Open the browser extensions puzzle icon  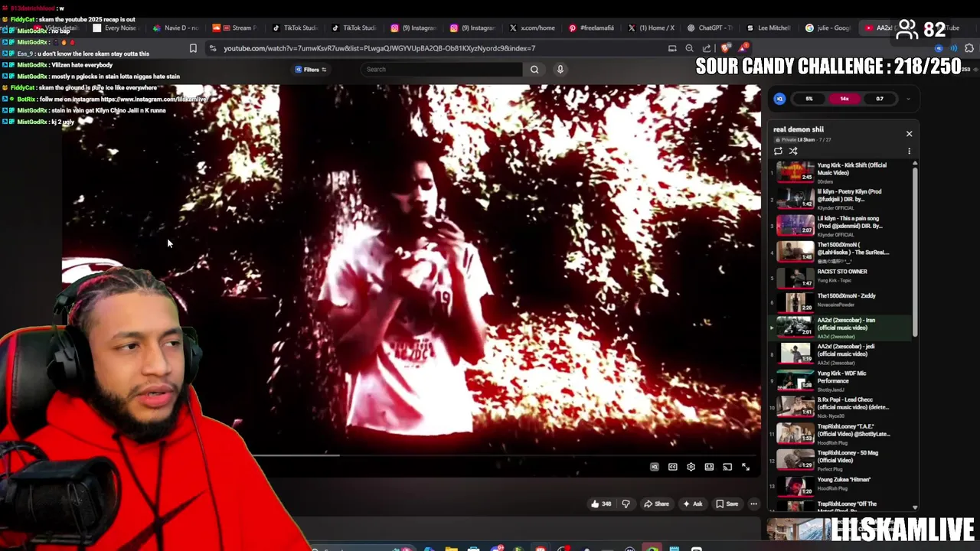coord(969,48)
